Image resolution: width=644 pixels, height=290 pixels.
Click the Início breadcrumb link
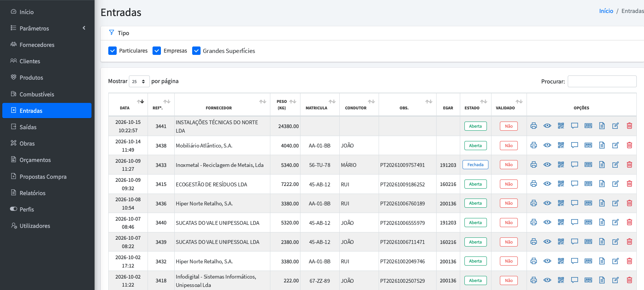point(606,11)
